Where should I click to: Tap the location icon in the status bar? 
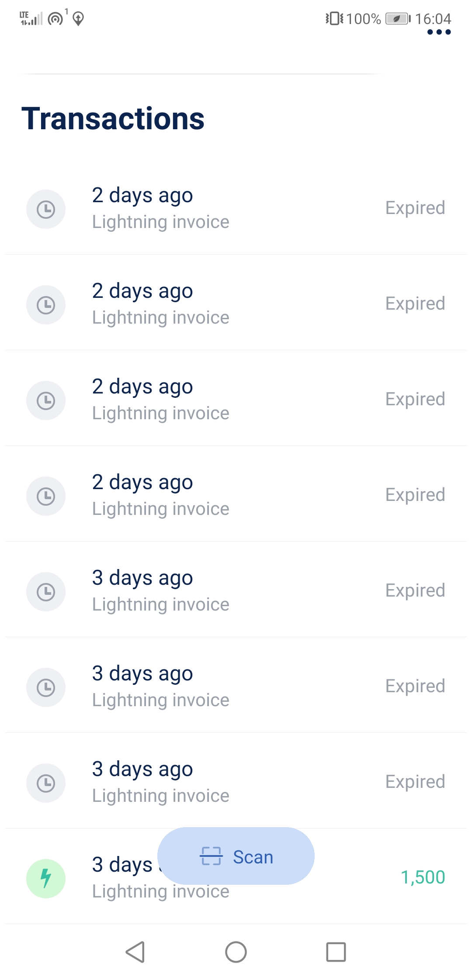point(78,19)
